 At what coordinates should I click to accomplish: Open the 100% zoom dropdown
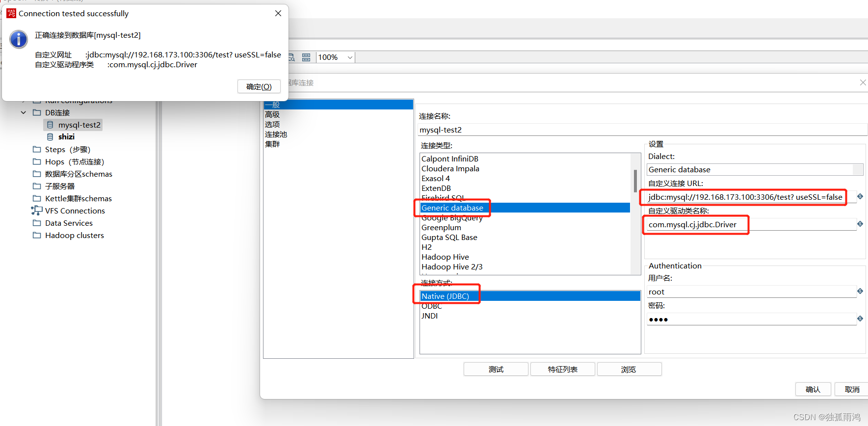point(350,57)
